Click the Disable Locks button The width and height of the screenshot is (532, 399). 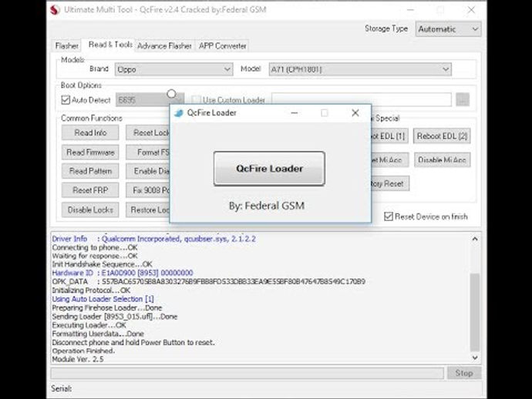tap(90, 210)
